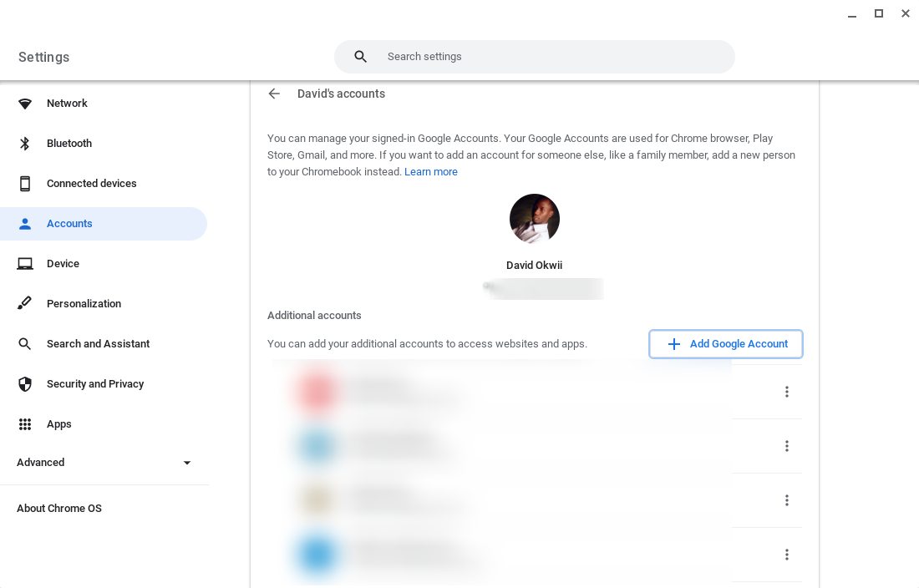Click the Connected devices phone icon
This screenshot has width=919, height=588.
[x=25, y=184]
